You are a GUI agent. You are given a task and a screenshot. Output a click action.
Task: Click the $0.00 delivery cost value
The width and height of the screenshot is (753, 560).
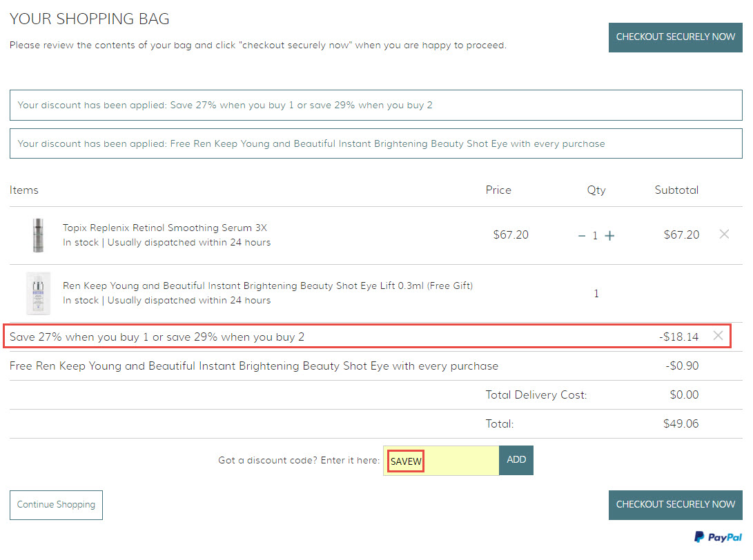685,395
